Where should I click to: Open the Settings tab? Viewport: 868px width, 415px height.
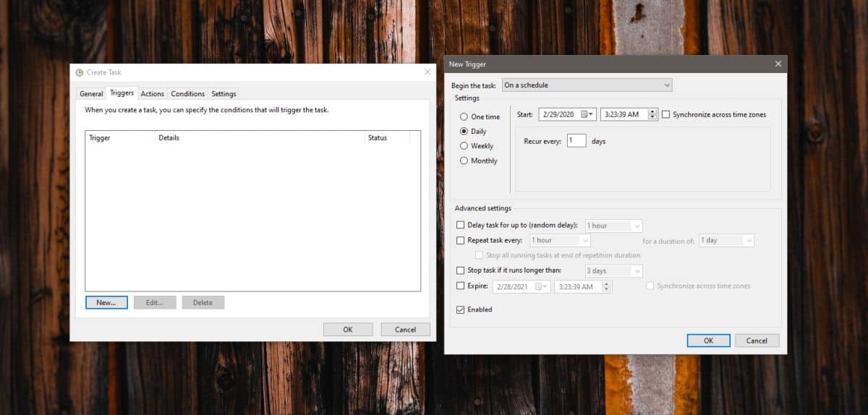[224, 94]
